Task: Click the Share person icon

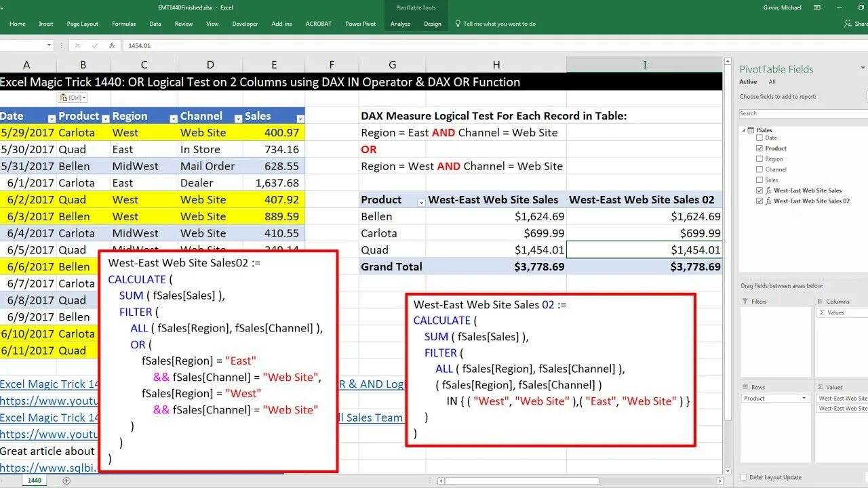Action: point(848,24)
